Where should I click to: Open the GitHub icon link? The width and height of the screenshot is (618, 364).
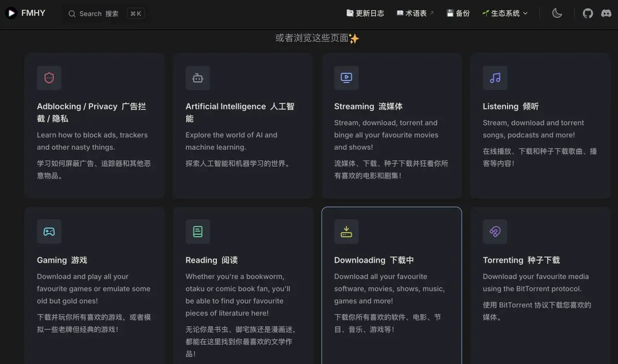point(588,13)
